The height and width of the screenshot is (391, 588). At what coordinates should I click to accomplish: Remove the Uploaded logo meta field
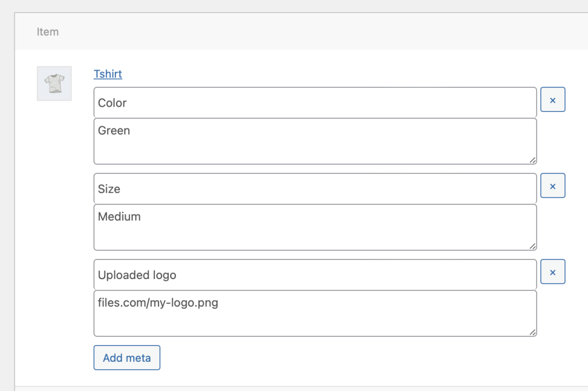pos(552,272)
